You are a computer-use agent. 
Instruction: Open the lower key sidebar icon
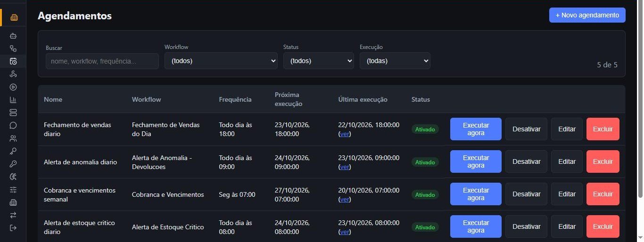point(13,164)
